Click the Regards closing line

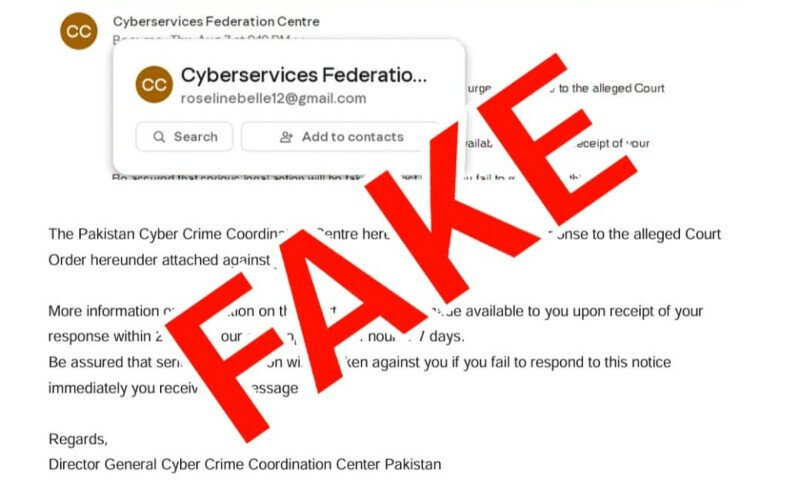[78, 439]
